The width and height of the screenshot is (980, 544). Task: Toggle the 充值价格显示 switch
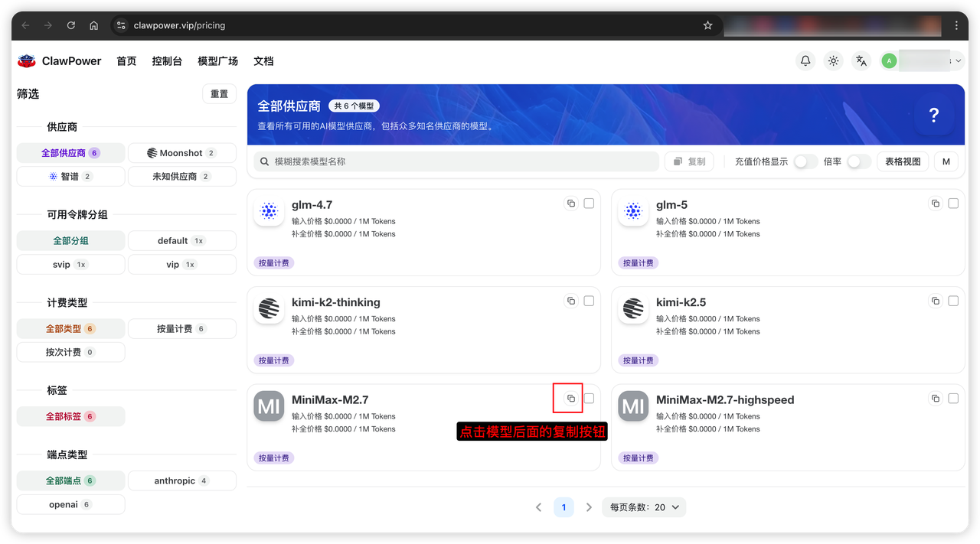point(805,161)
